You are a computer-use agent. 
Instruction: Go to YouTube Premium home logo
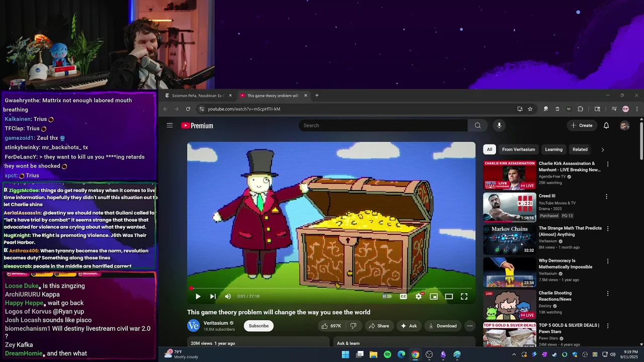pyautogui.click(x=197, y=126)
